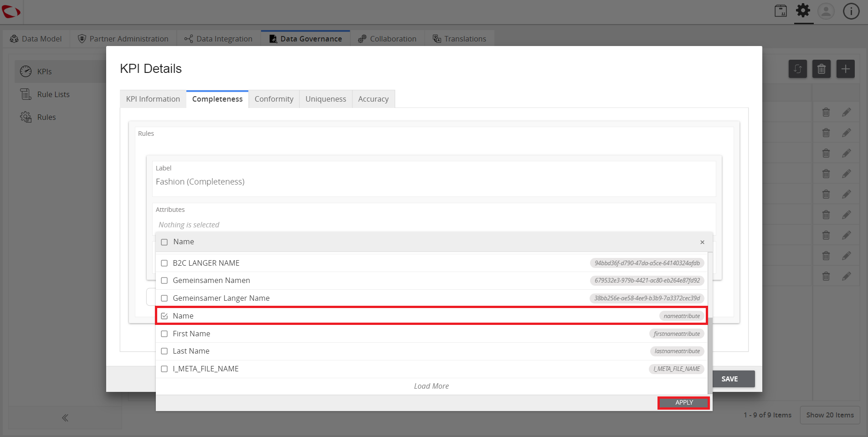Edit the seventh row in the KPI table
868x437 pixels.
pyautogui.click(x=847, y=235)
